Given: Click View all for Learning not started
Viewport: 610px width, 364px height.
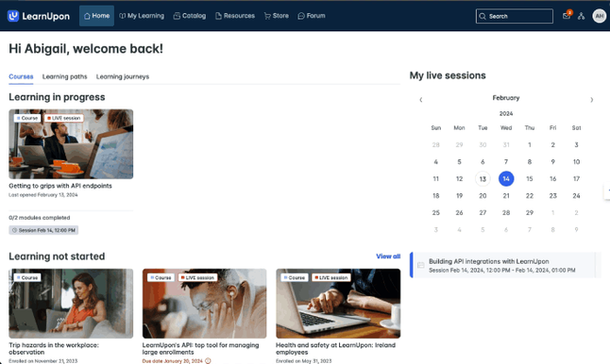Looking at the screenshot, I should (x=388, y=256).
